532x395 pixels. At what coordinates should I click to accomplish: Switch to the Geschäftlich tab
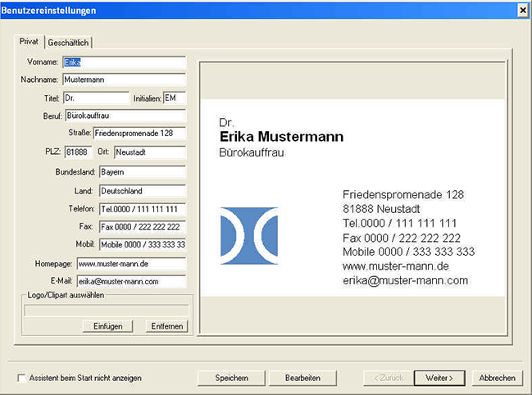(x=69, y=43)
